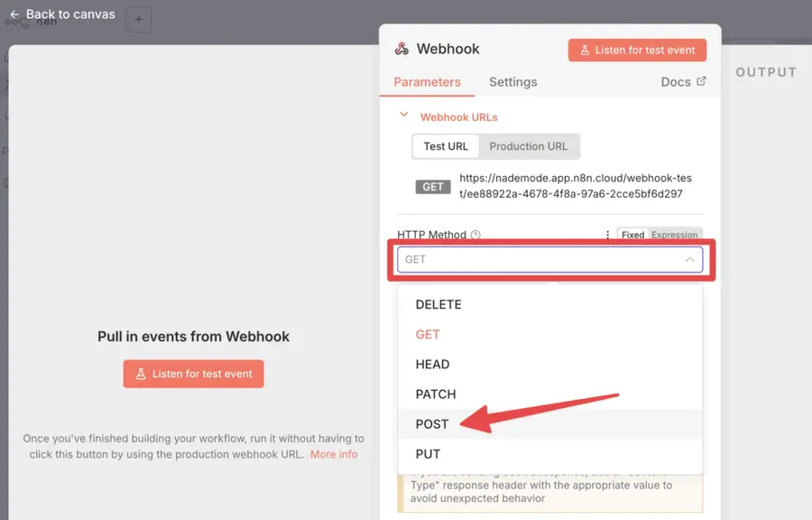The height and width of the screenshot is (520, 812).
Task: Collapse the HTTP Method dropdown
Action: tap(690, 259)
